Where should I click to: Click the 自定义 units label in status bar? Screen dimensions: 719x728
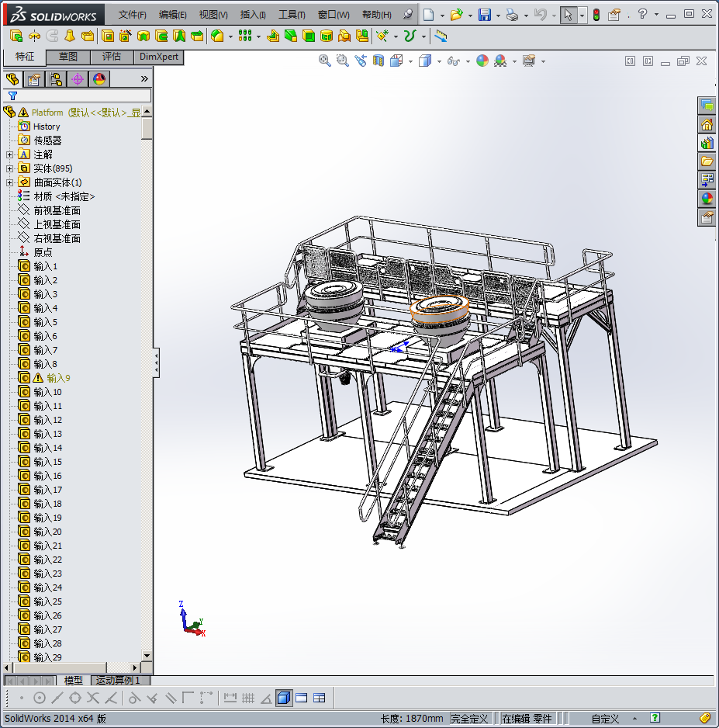605,719
